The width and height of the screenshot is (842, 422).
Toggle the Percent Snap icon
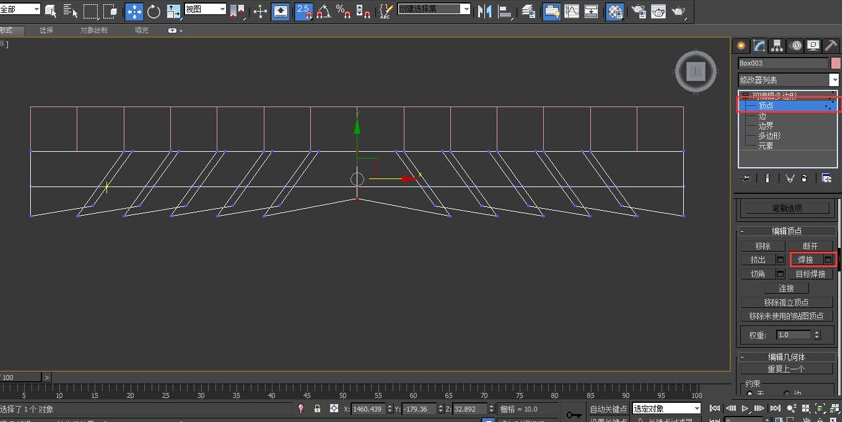point(343,11)
